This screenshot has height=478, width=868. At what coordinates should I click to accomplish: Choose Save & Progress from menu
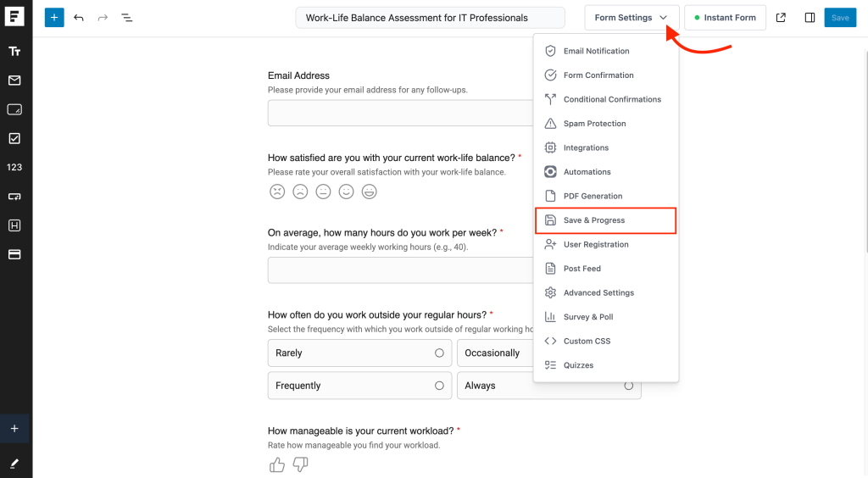(605, 220)
